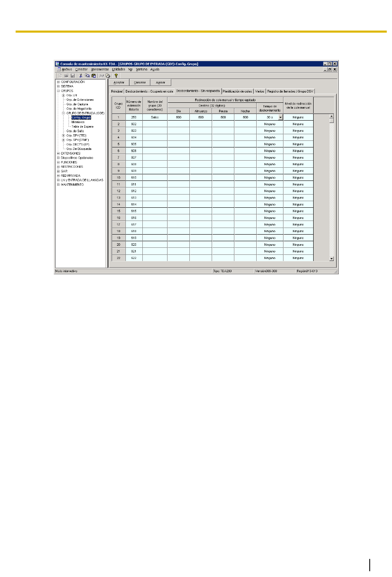Image resolution: width=392 pixels, height=577 pixels.
Task: Click floating extension cell 610
Action: click(134, 178)
